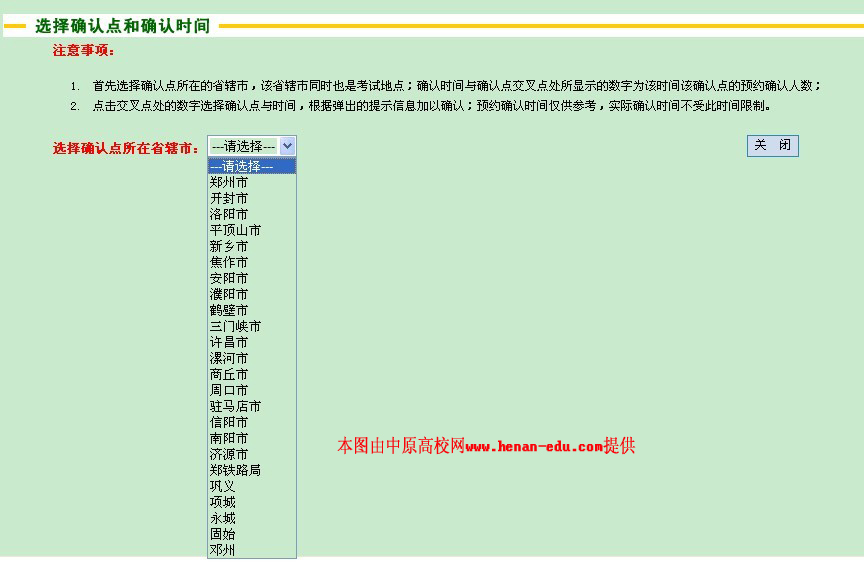This screenshot has height=566, width=864.
Task: Choose 巩义 from the dropdown list
Action: tap(223, 486)
